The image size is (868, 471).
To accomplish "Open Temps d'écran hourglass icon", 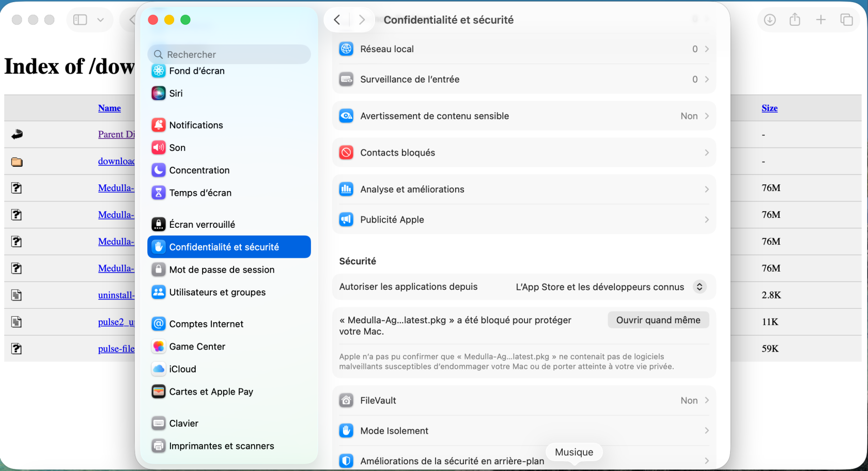I will pos(159,193).
